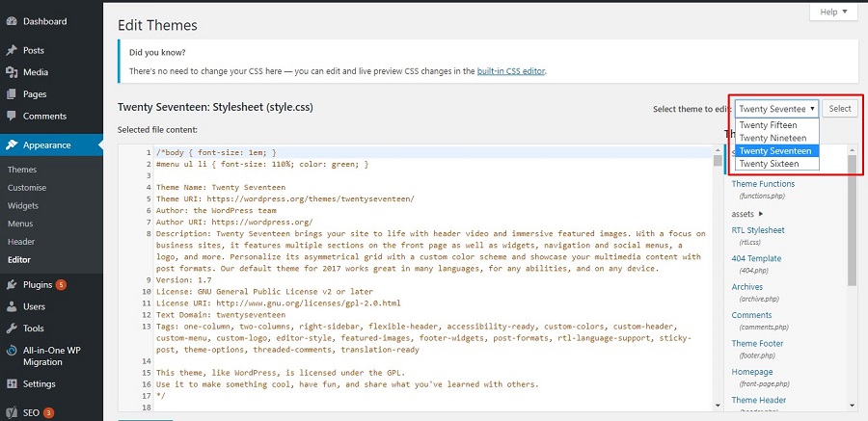868x421 pixels.
Task: Click the Dashboard gauge icon
Action: (x=12, y=21)
